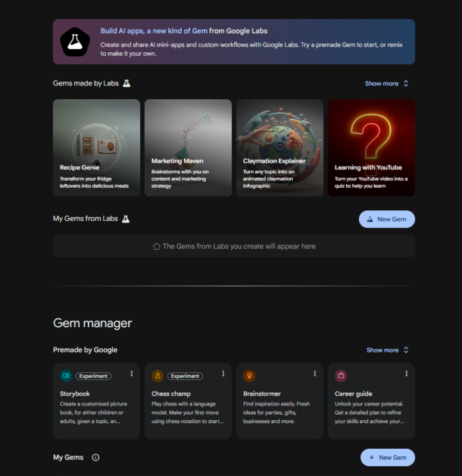Open the My Gems info icon

click(x=96, y=457)
